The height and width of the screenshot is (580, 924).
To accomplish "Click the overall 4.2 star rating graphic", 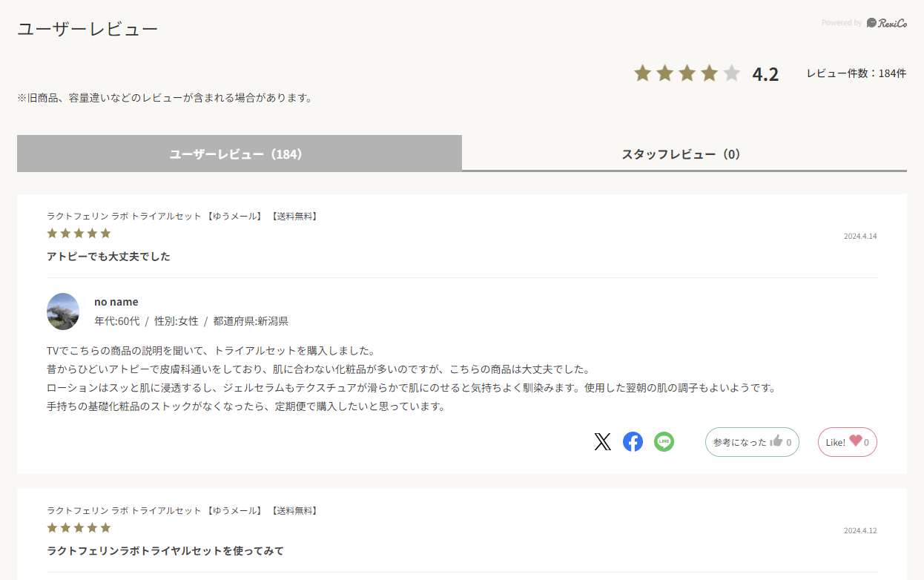I will (687, 73).
